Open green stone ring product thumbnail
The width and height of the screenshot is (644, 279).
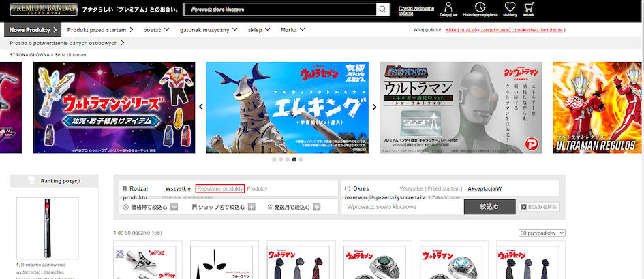point(375,263)
